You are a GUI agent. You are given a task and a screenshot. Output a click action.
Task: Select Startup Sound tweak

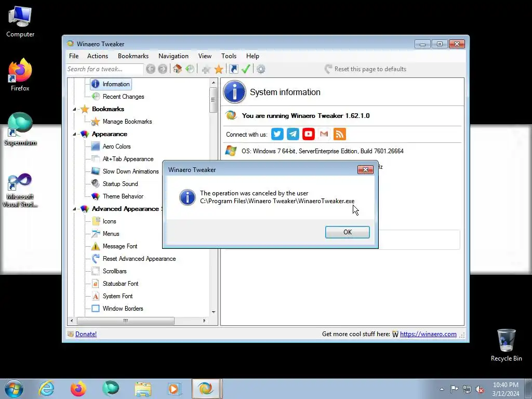(x=120, y=184)
